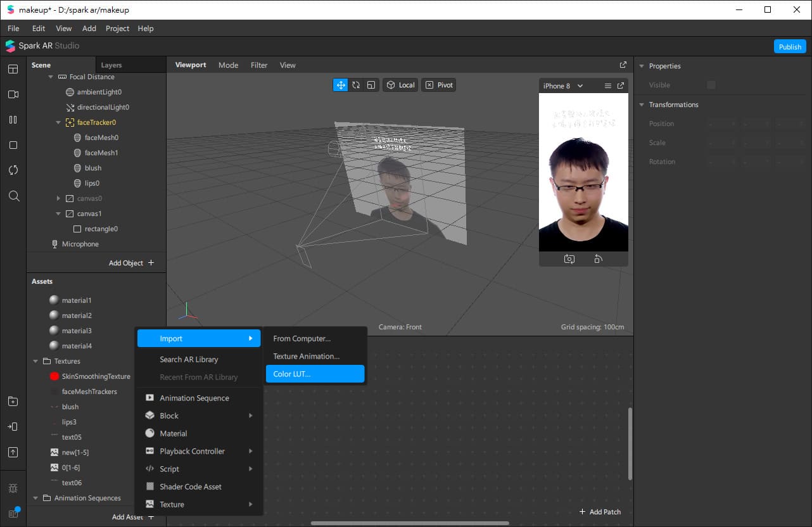The image size is (812, 527).
Task: Collapse the Textures folder
Action: coord(35,361)
